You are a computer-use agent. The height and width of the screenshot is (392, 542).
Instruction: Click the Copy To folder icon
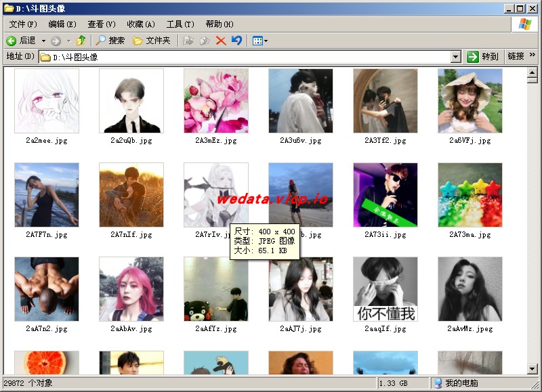coord(205,41)
